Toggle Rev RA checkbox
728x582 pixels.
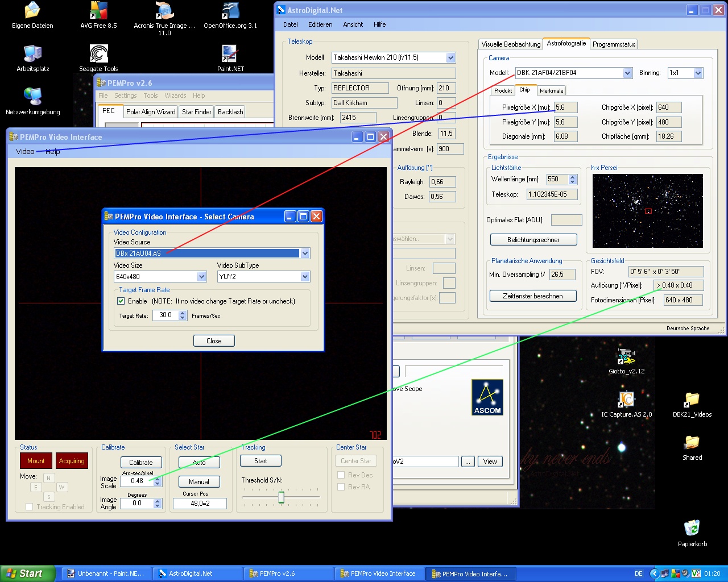click(x=341, y=487)
